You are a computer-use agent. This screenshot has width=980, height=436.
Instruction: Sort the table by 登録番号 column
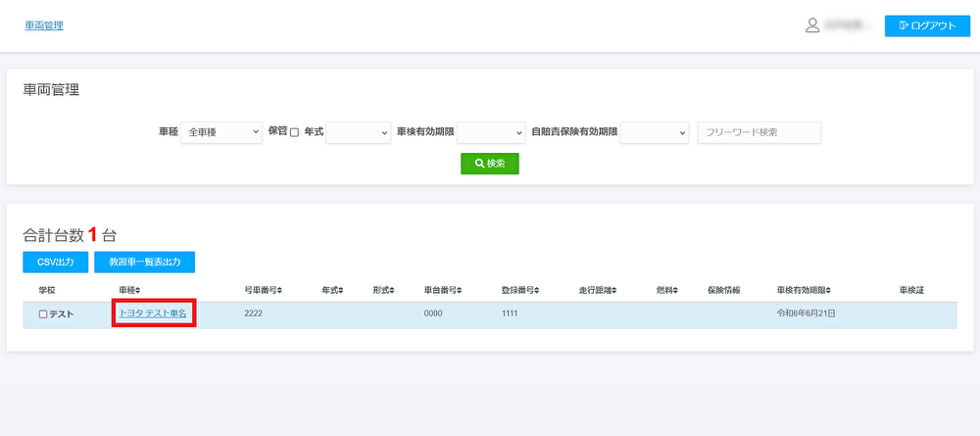(x=520, y=290)
